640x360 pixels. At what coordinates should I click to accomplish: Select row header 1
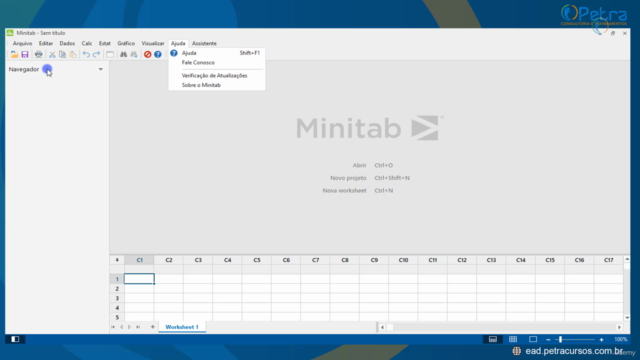(x=117, y=279)
